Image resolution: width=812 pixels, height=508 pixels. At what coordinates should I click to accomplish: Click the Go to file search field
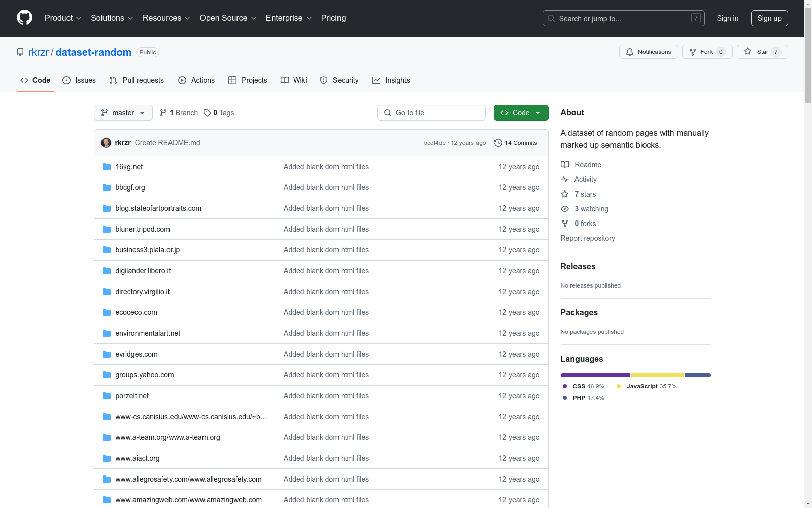coord(431,113)
